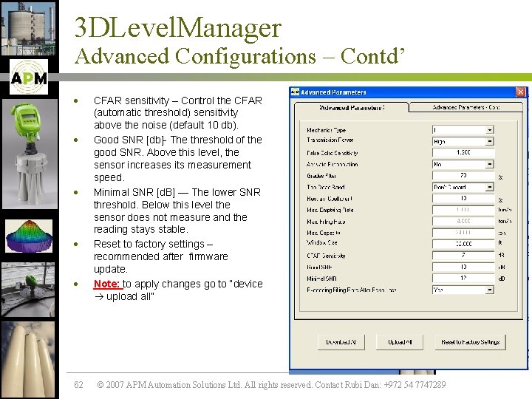
Task: Click the sensor mounted on roof photo
Action: [x=28, y=290]
